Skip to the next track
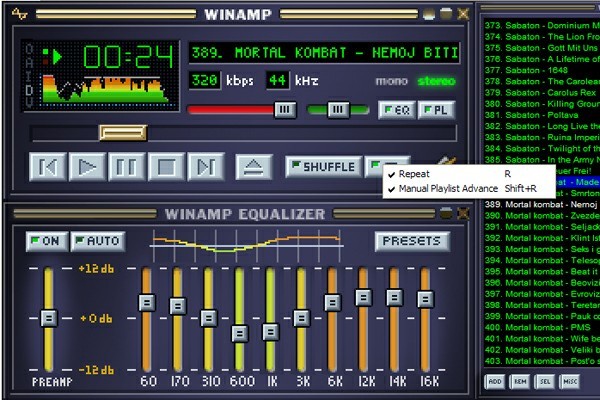This screenshot has width=600, height=400. (206, 167)
